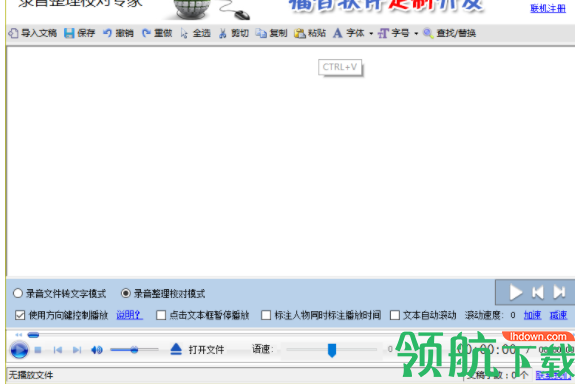The image size is (575, 384).
Task: Click large next track button
Action: click(559, 292)
